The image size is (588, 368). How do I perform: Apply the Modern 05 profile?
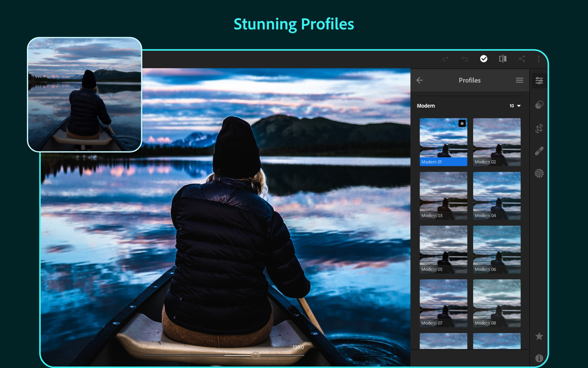click(443, 249)
